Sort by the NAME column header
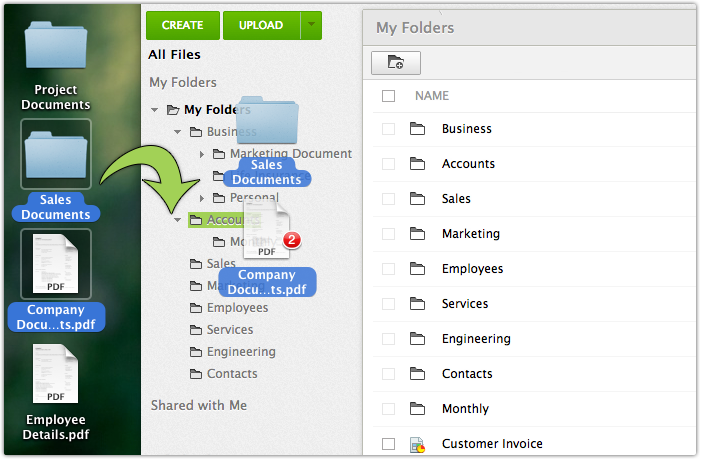Screen dimensions: 701x460 tap(432, 96)
